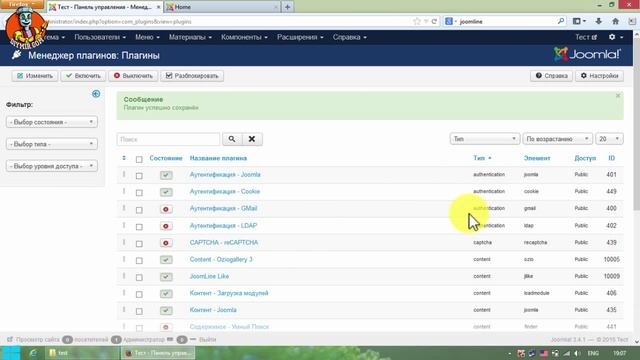Click the Выключить toolbar button
Viewport: 640px width, 360px height.
[133, 76]
